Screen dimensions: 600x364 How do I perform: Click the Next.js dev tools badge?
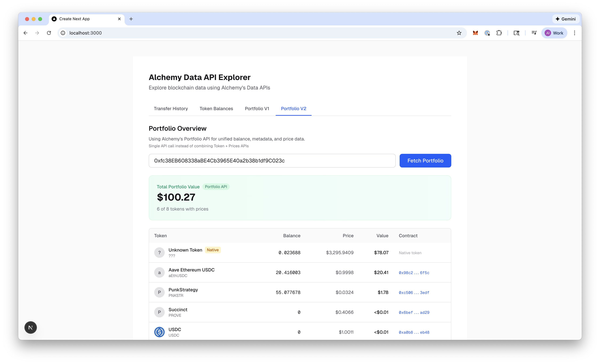[30, 328]
